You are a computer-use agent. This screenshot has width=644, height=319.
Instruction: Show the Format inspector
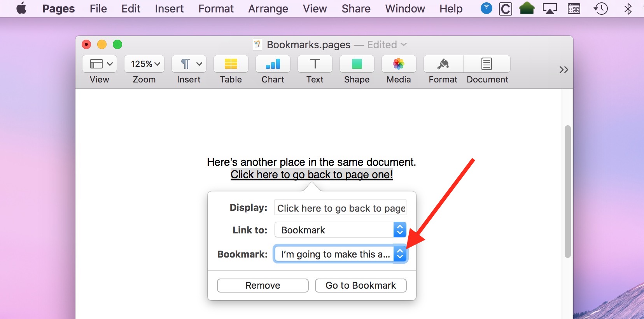pyautogui.click(x=443, y=64)
